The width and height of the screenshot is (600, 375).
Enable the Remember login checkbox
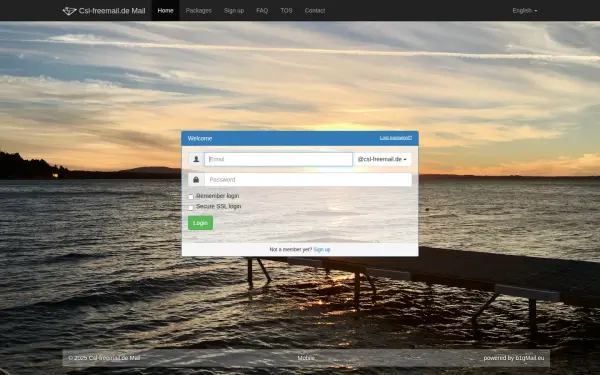tap(191, 197)
